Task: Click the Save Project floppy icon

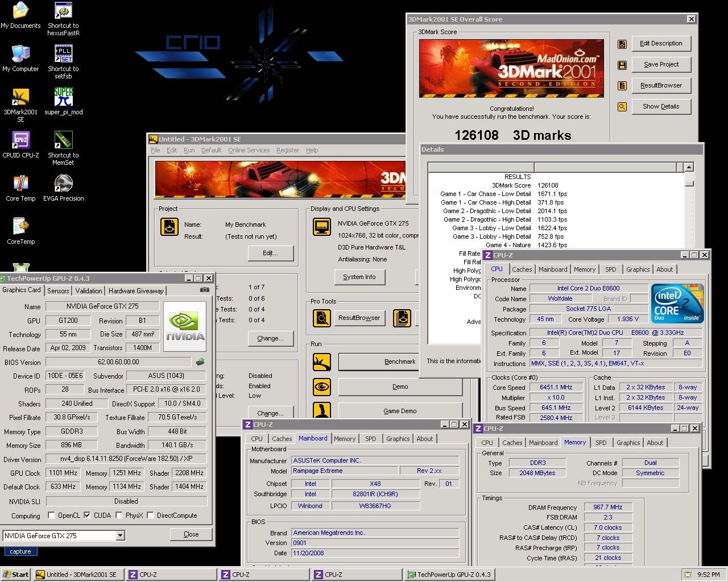Action: [x=622, y=65]
